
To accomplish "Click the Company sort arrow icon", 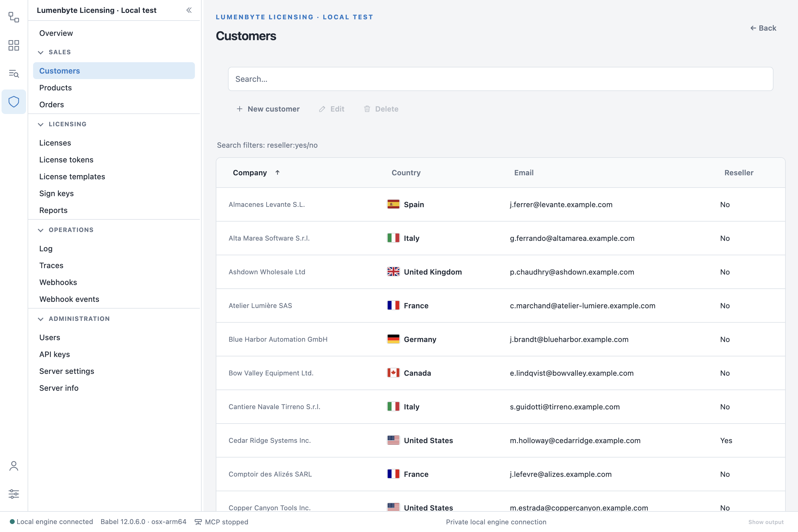I will pyautogui.click(x=277, y=172).
